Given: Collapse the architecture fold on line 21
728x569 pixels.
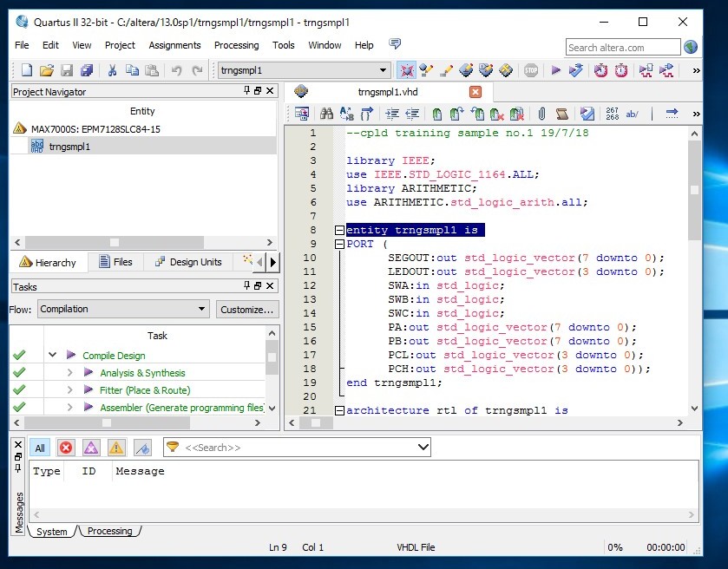Looking at the screenshot, I should pyautogui.click(x=339, y=411).
